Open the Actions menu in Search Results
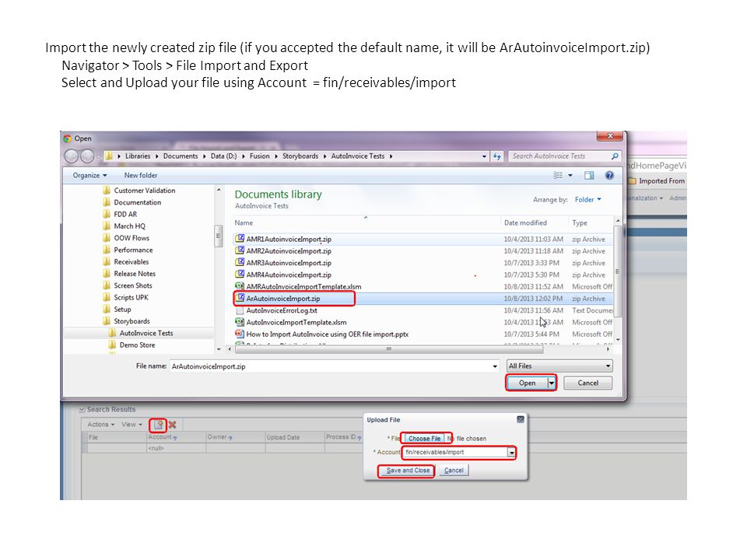The height and width of the screenshot is (560, 747). coord(100,425)
